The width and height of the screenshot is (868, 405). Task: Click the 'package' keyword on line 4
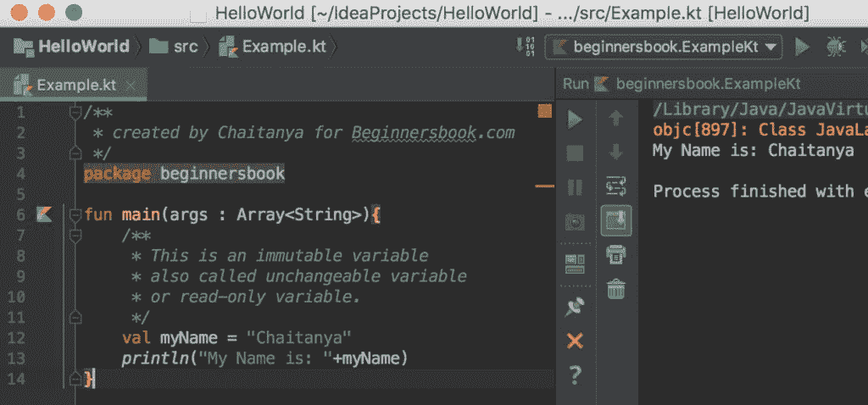(117, 175)
